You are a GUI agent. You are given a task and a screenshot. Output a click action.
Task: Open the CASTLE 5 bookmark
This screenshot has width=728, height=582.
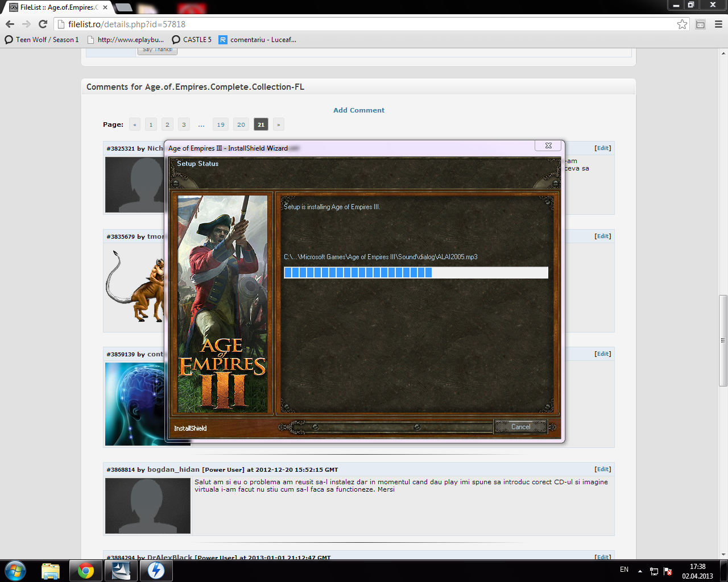tap(192, 40)
